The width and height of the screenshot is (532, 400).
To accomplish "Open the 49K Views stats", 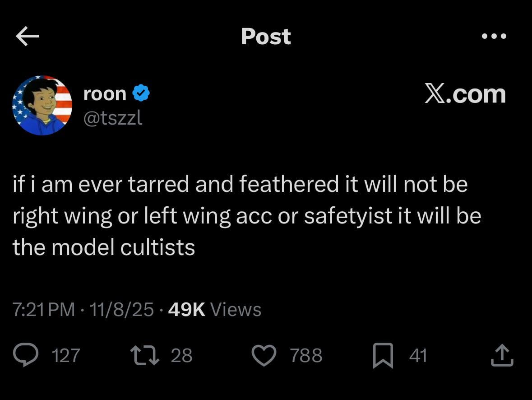I will 214,310.
